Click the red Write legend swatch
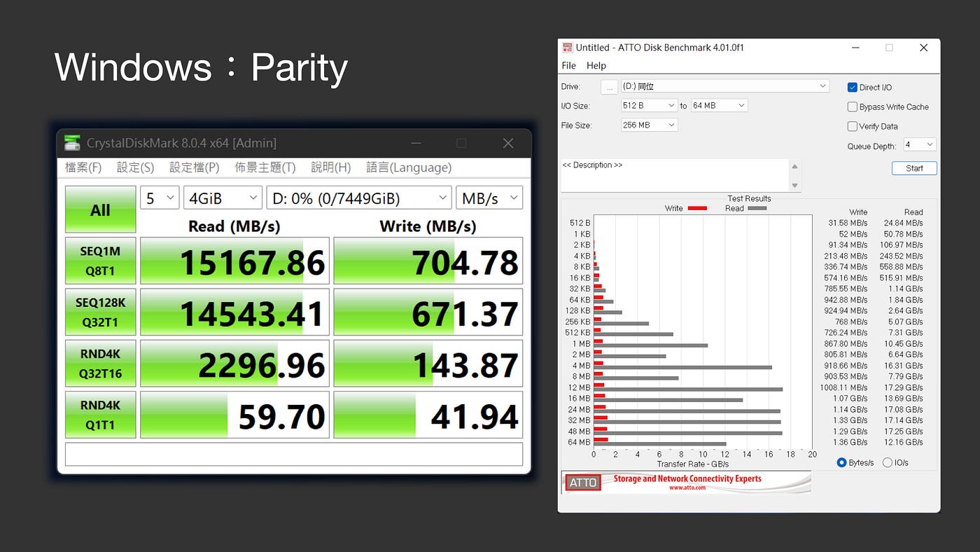This screenshot has height=552, width=980. pyautogui.click(x=697, y=208)
